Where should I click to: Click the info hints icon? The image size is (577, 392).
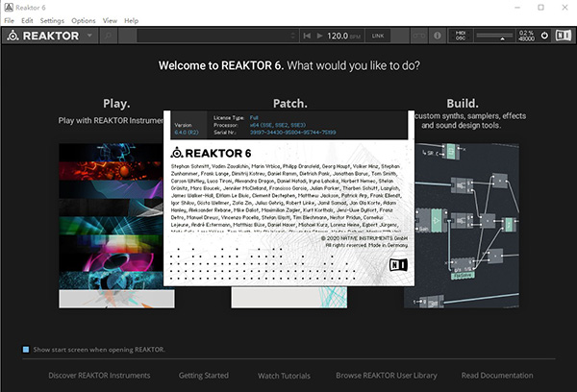(x=438, y=36)
